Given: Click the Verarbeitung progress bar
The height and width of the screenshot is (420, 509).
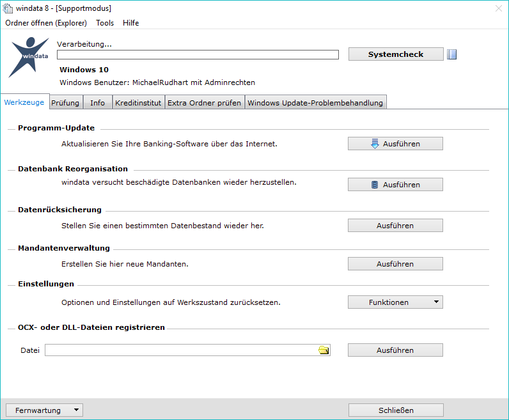Looking at the screenshot, I should pos(198,54).
